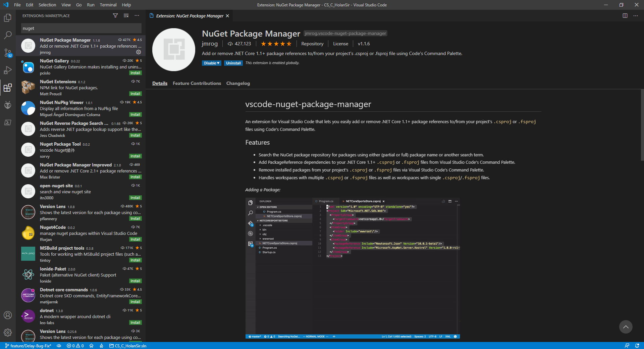Open the manage gear for NuGet Package Manager
The image size is (644, 349).
tap(139, 52)
